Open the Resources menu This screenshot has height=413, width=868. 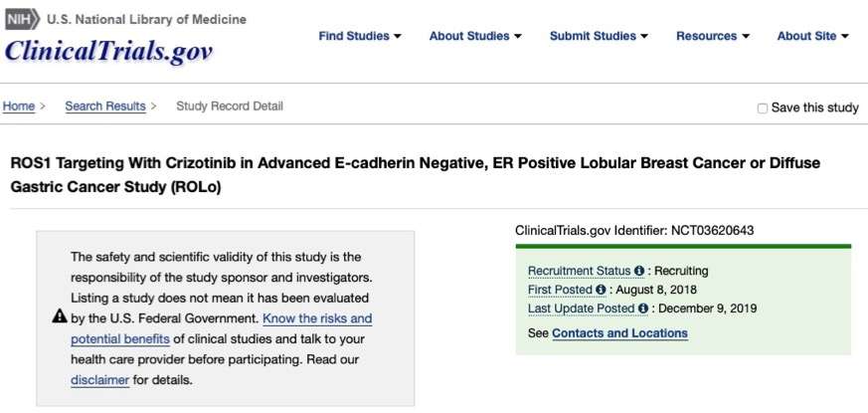[x=713, y=36]
